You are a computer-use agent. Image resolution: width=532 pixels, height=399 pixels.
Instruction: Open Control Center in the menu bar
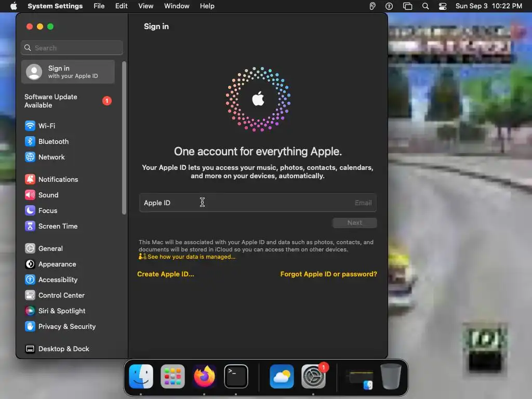(x=443, y=6)
